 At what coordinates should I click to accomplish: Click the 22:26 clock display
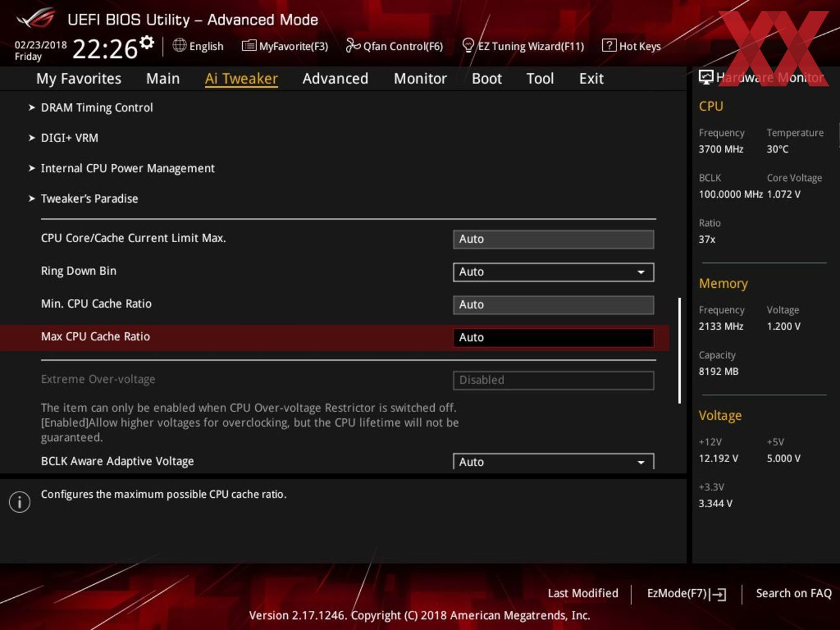(105, 49)
